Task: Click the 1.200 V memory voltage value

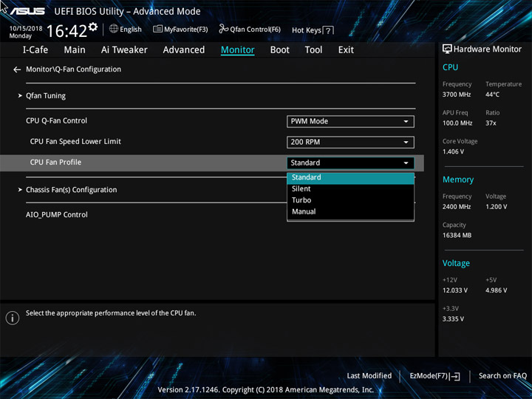Action: pyautogui.click(x=497, y=207)
